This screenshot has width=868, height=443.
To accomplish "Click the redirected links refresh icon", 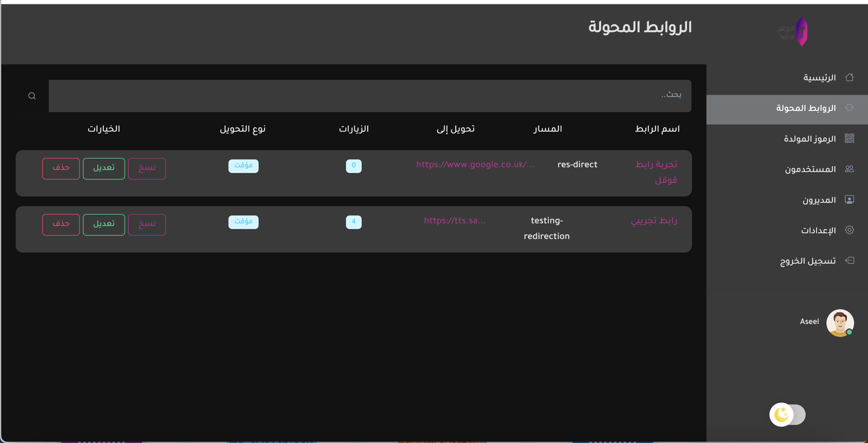I will click(x=849, y=108).
